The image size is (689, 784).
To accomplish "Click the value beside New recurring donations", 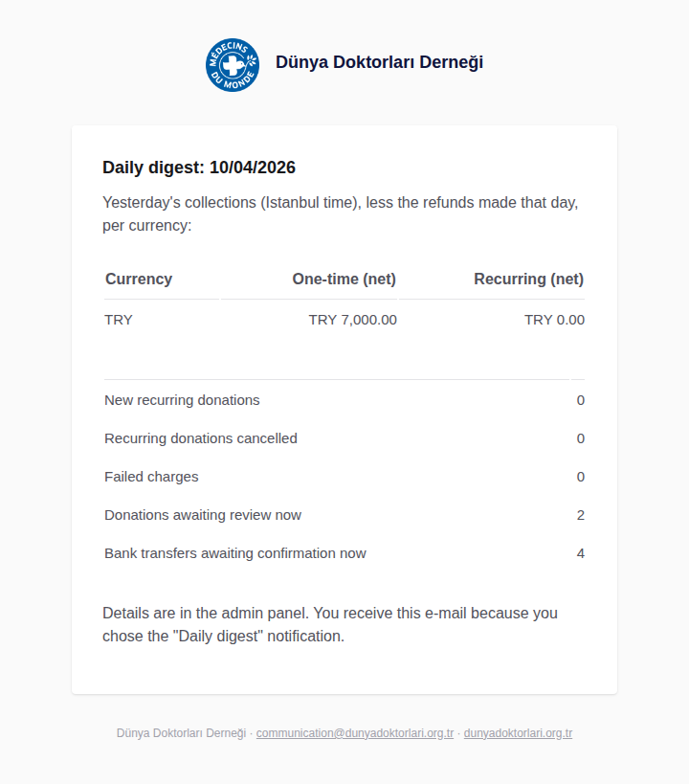I will (x=581, y=400).
